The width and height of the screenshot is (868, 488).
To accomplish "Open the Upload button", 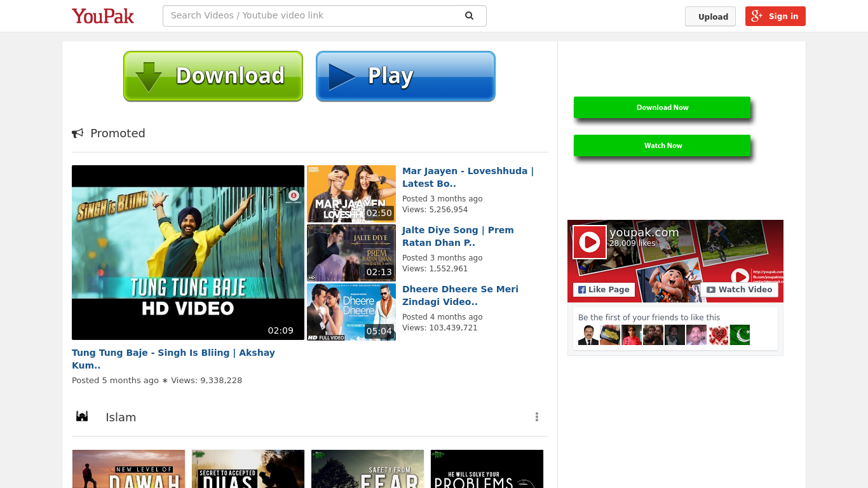I will tap(710, 17).
